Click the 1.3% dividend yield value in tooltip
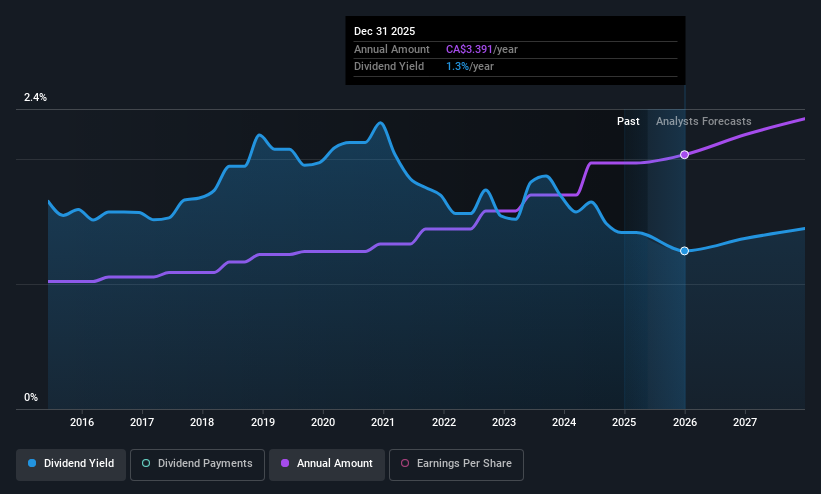 (x=458, y=67)
